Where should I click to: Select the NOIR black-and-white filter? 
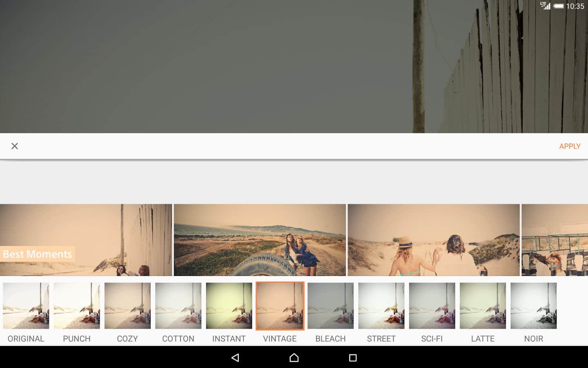[x=533, y=306]
